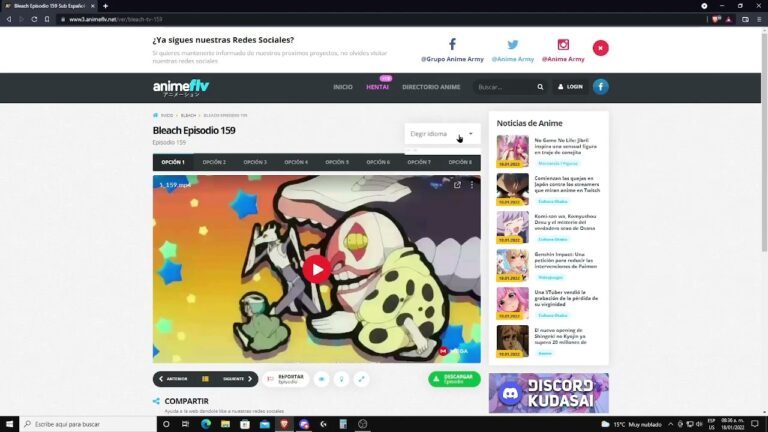Click the green DESCARGAR Episodio button
Screen dimensions: 768x432
[454, 379]
